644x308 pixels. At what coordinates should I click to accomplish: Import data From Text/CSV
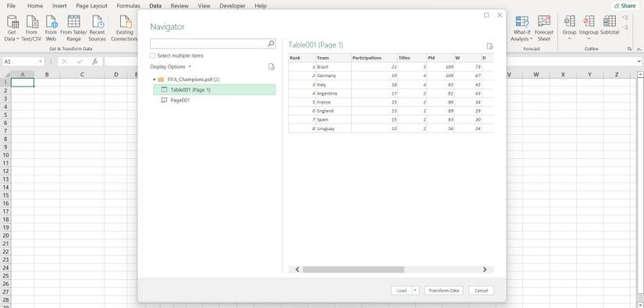click(x=32, y=28)
